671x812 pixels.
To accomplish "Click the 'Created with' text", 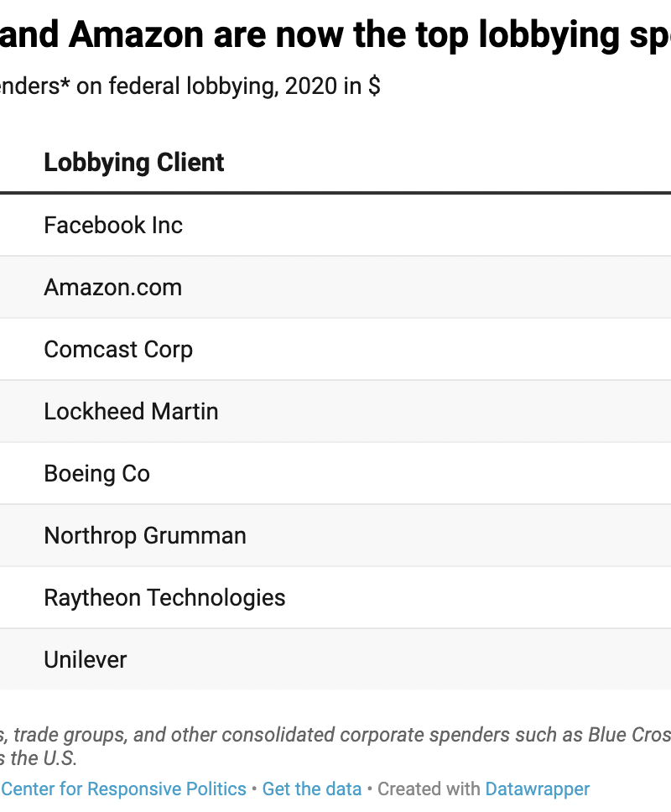I will point(429,789).
